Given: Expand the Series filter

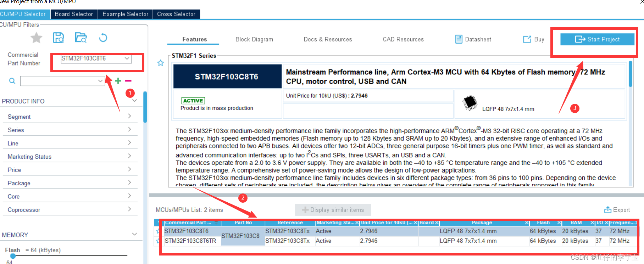Looking at the screenshot, I should click(129, 129).
